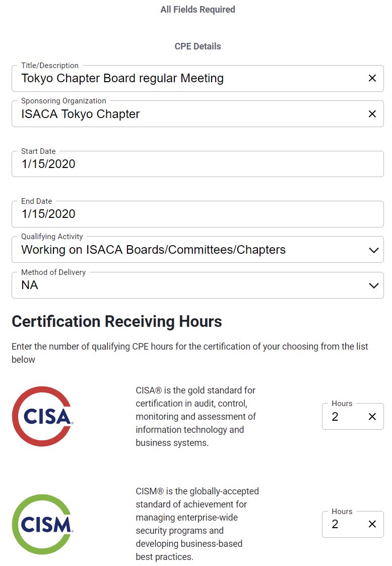Focus the Title/Description text 'Tokyo Chapter Board regular Meeting'
This screenshot has width=392, height=566.
point(122,78)
